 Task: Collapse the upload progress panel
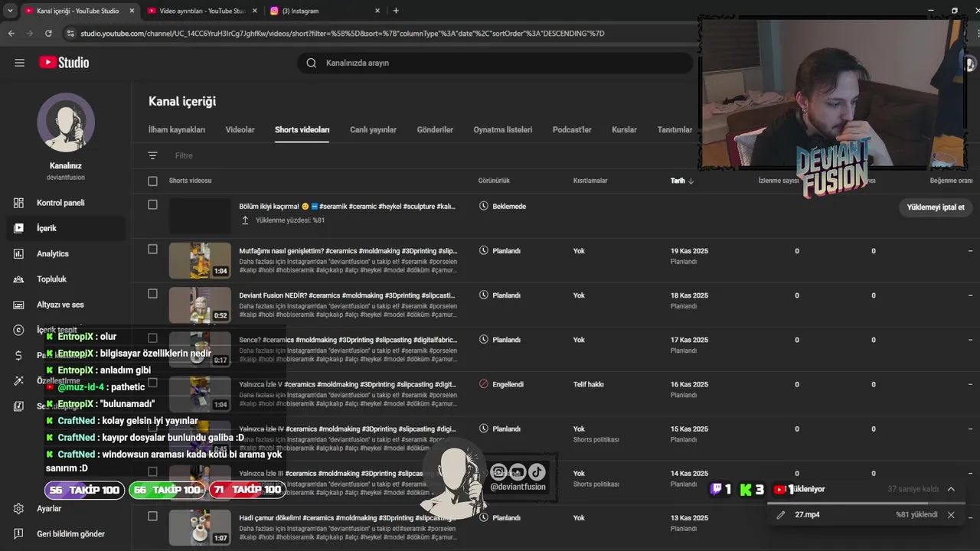[x=951, y=489]
